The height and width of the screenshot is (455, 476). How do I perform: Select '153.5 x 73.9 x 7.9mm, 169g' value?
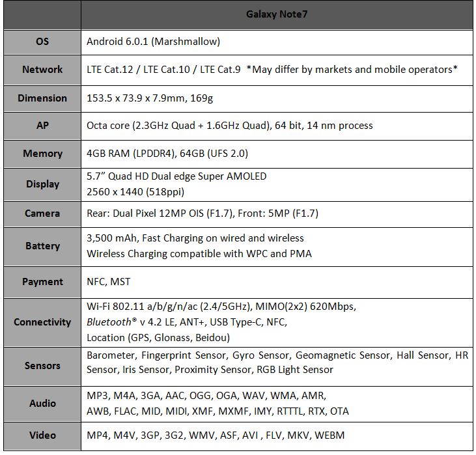point(150,98)
